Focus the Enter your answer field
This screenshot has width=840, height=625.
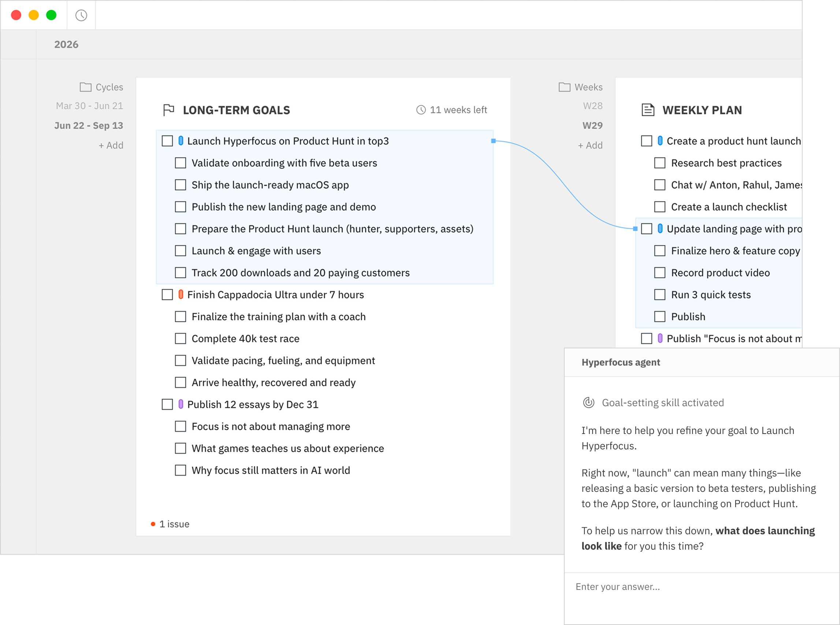(702, 598)
